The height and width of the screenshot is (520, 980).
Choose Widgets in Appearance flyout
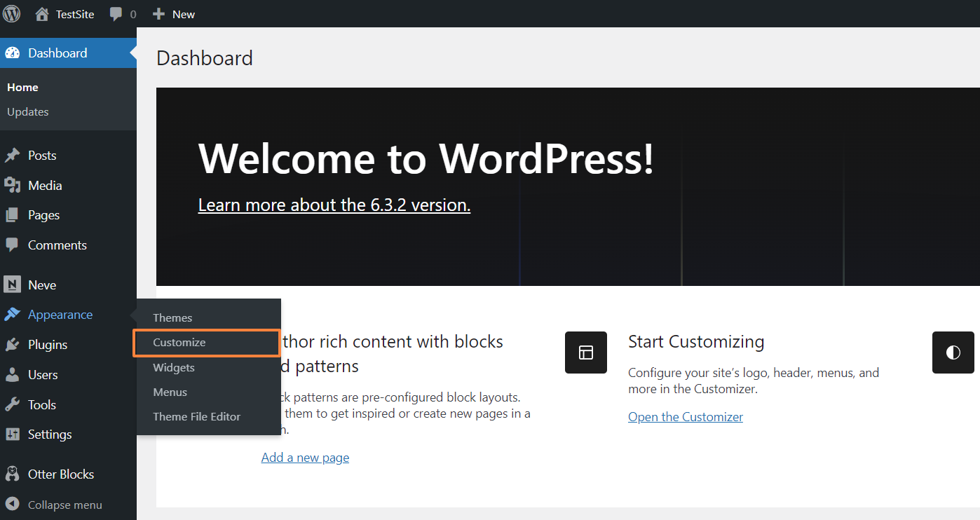pos(174,367)
